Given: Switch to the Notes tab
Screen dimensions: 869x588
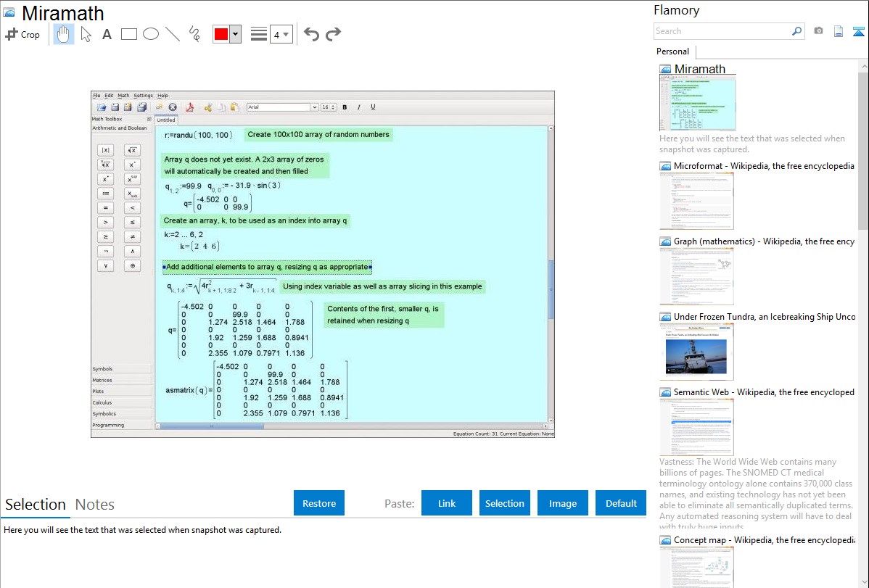Looking at the screenshot, I should (x=95, y=505).
